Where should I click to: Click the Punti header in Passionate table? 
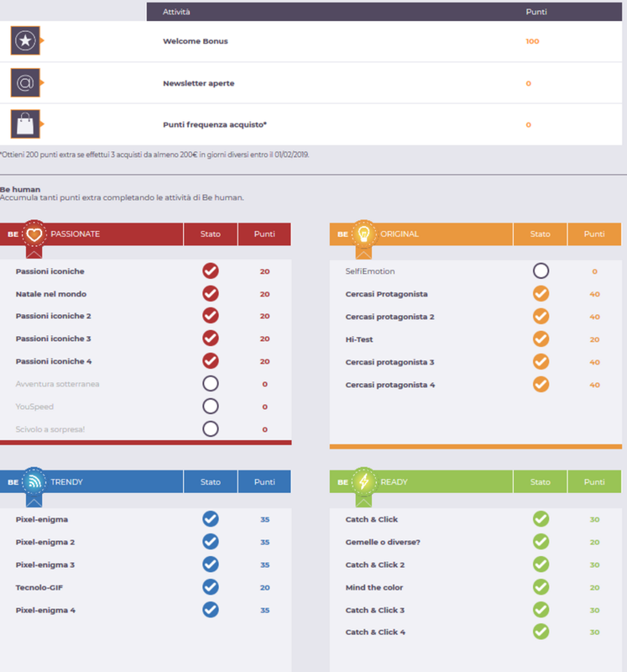coord(264,234)
